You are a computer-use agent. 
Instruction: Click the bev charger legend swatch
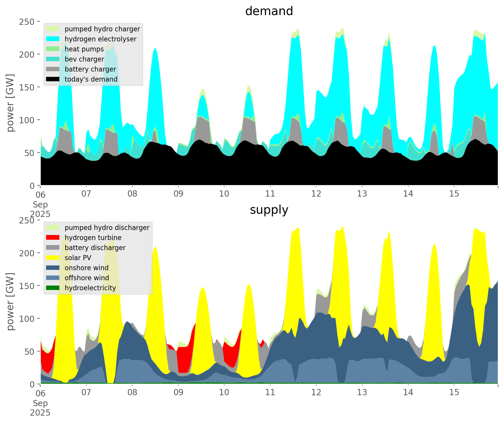point(53,59)
